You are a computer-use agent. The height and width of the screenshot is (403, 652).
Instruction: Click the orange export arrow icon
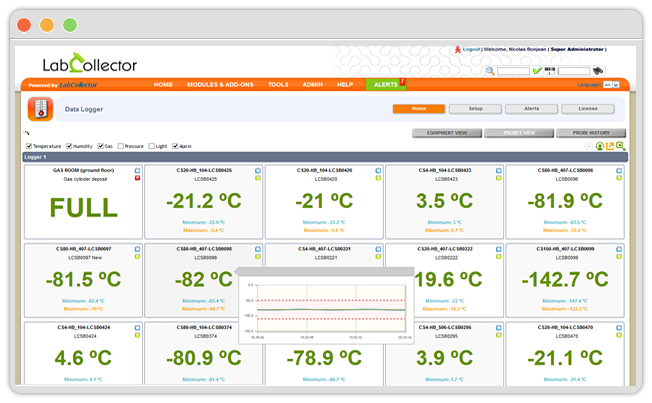pos(610,146)
